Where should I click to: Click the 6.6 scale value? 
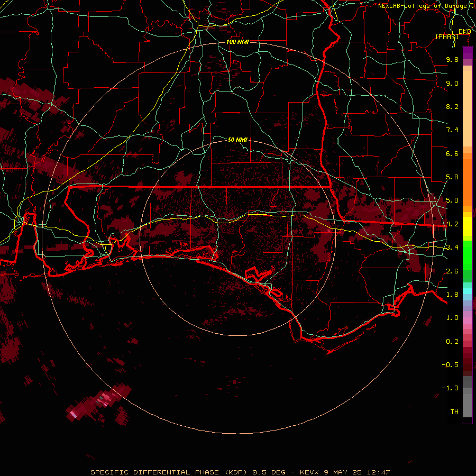coord(452,153)
